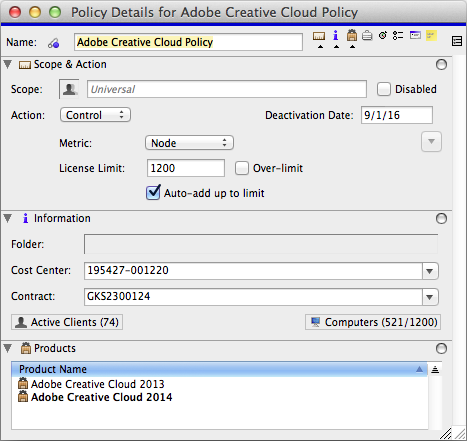
Task: Sort by the Product Name column header
Action: tap(219, 369)
